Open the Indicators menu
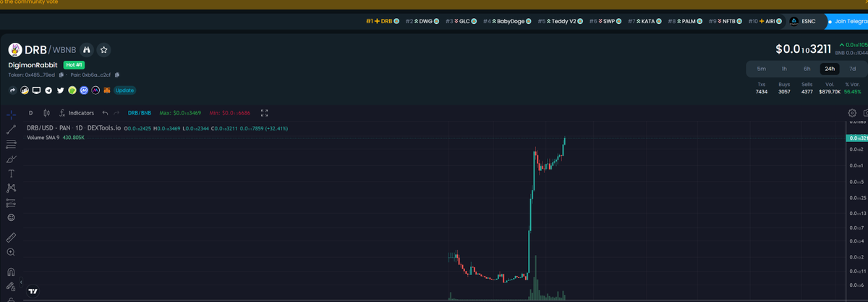This screenshot has height=302, width=868. pyautogui.click(x=77, y=113)
